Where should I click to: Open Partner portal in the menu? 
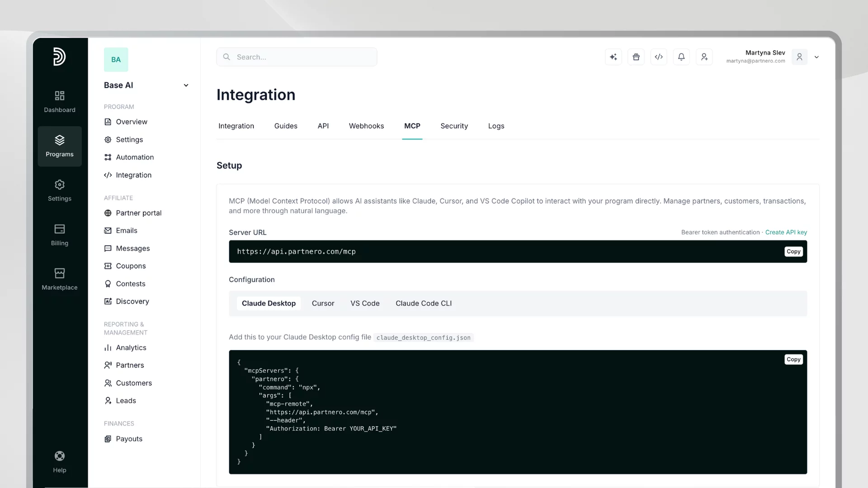tap(138, 213)
